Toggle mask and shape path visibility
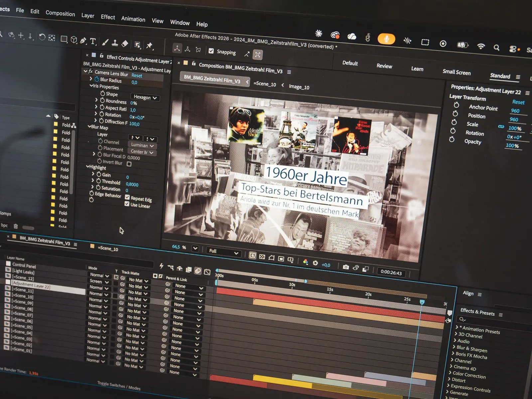 272,258
